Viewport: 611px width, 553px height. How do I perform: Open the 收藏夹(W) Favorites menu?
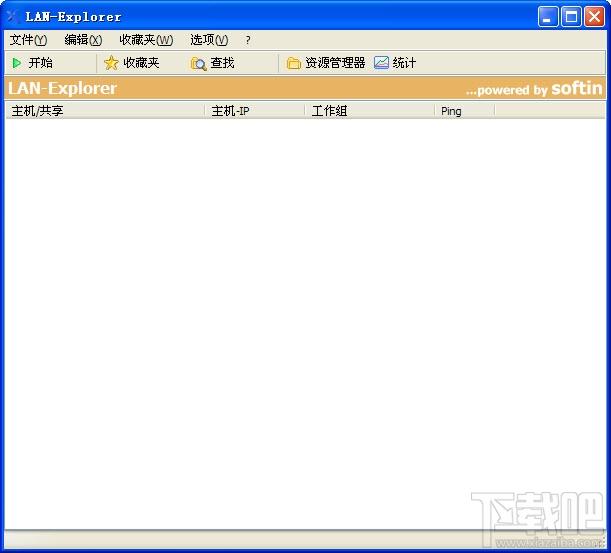146,40
